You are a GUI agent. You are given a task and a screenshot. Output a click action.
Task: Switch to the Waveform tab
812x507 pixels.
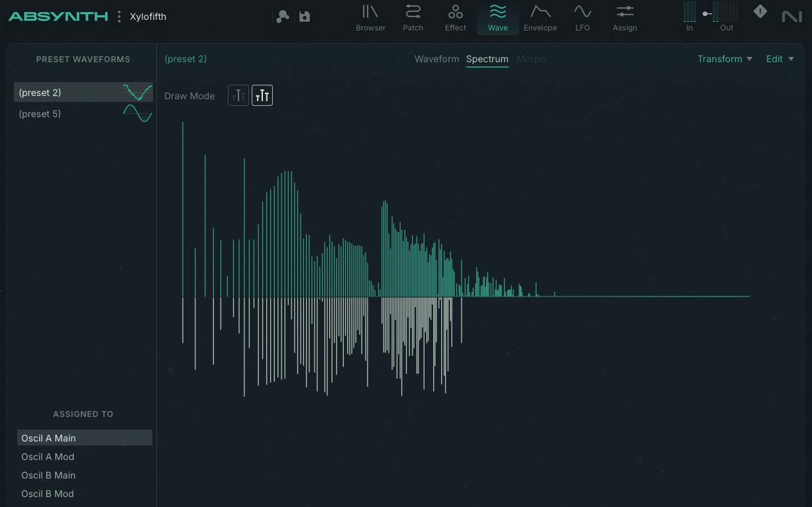(x=436, y=59)
